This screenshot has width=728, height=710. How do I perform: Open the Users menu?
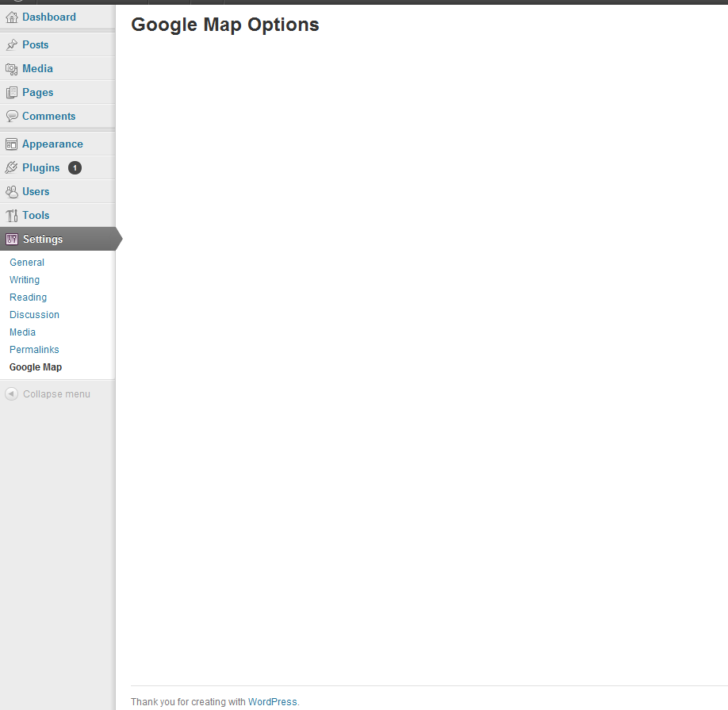36,191
